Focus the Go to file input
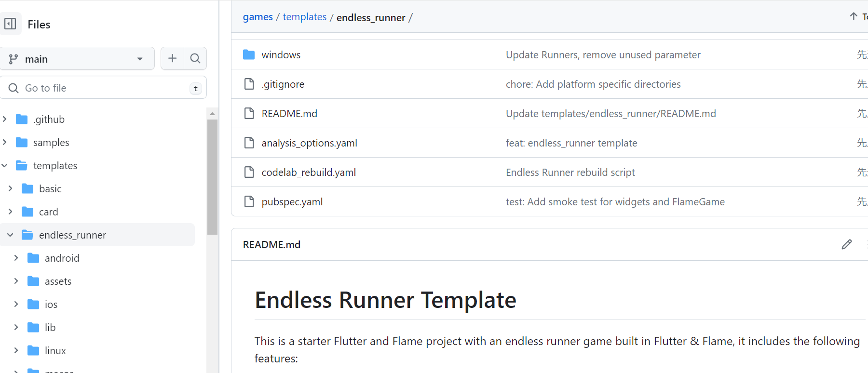This screenshot has height=373, width=868. 103,88
